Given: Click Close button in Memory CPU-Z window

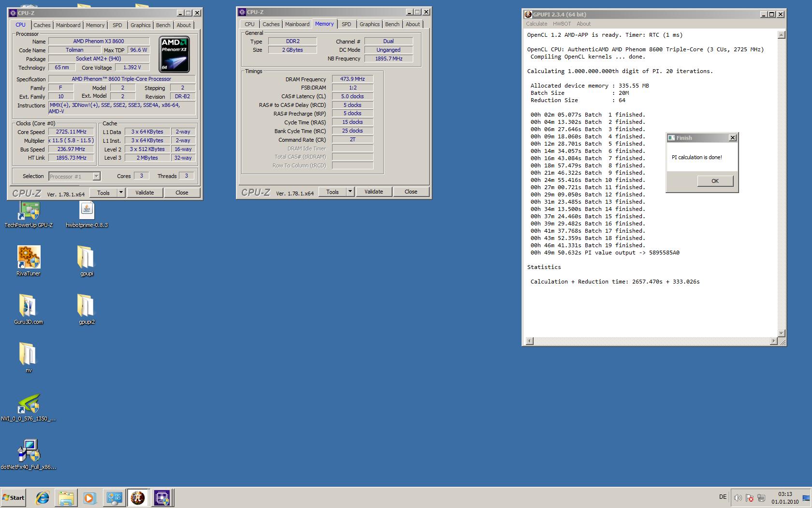Looking at the screenshot, I should [x=411, y=192].
